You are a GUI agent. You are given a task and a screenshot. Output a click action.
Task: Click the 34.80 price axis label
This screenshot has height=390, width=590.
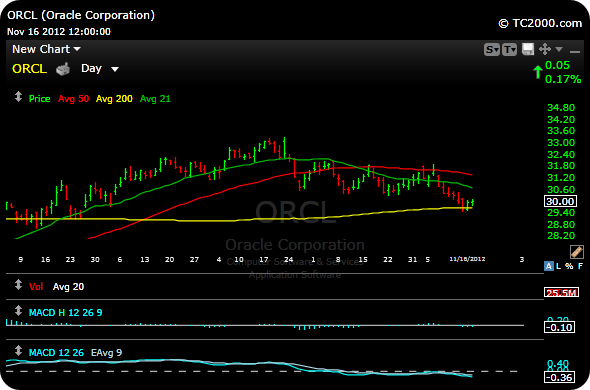[561, 108]
